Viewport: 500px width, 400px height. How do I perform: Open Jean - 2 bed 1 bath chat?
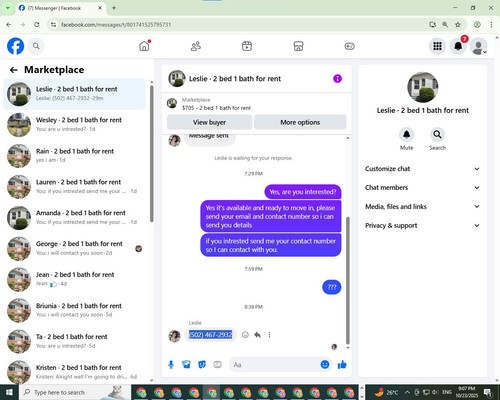tap(74, 279)
